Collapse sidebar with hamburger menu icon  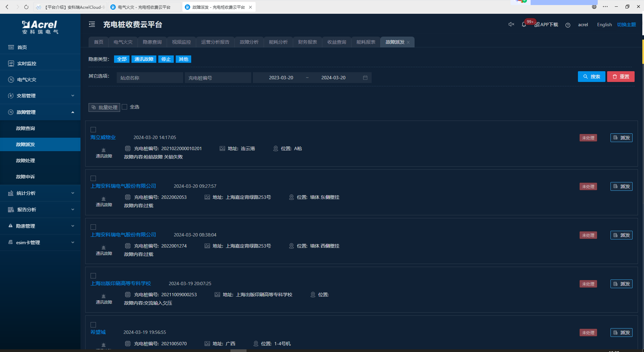92,24
